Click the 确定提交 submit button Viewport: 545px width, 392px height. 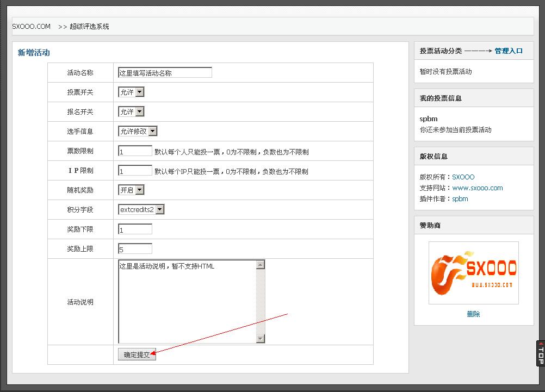137,353
